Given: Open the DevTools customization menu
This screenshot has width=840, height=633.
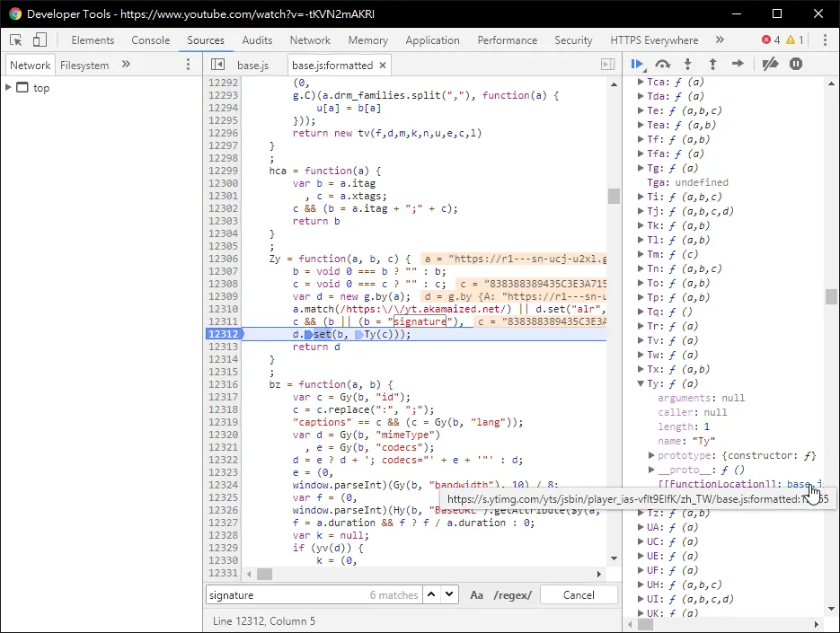Looking at the screenshot, I should click(x=826, y=40).
